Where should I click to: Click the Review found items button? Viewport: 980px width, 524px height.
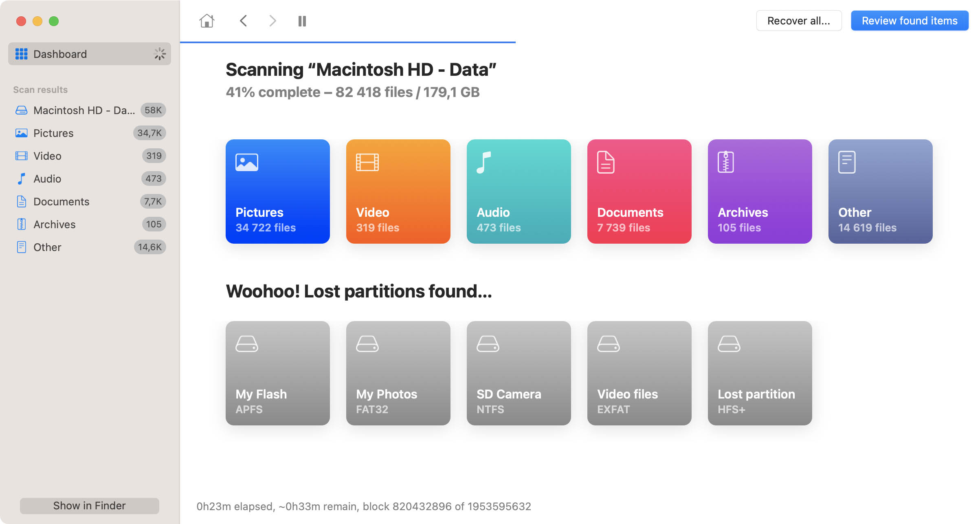[x=909, y=20]
